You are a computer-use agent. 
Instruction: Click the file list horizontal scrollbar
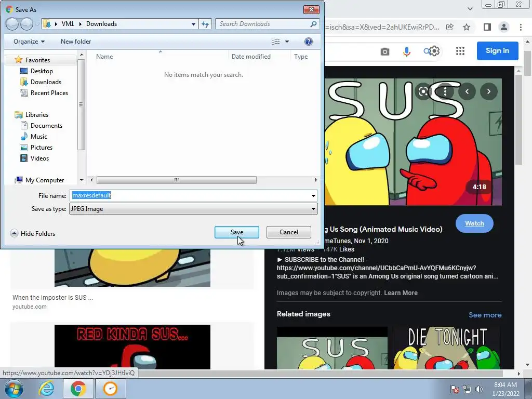(176, 180)
